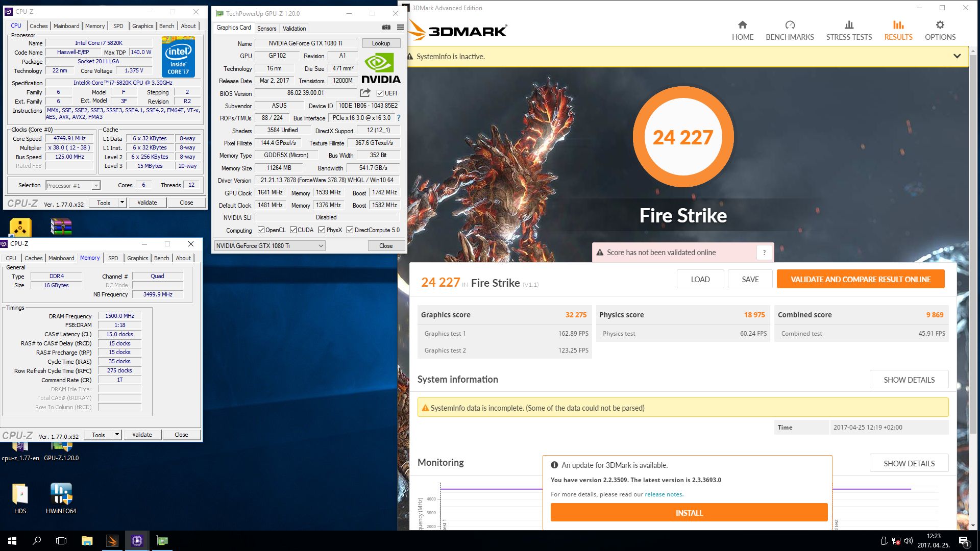Click GPU-Z screenshot camera icon
Viewport: 980px width, 551px height.
[x=386, y=28]
